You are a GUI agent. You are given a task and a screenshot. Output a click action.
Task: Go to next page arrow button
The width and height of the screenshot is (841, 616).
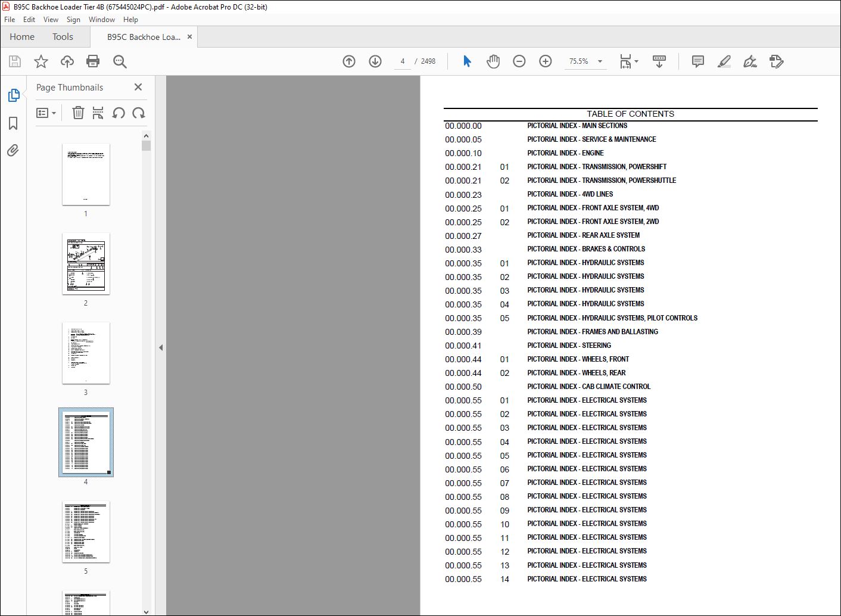tap(375, 61)
